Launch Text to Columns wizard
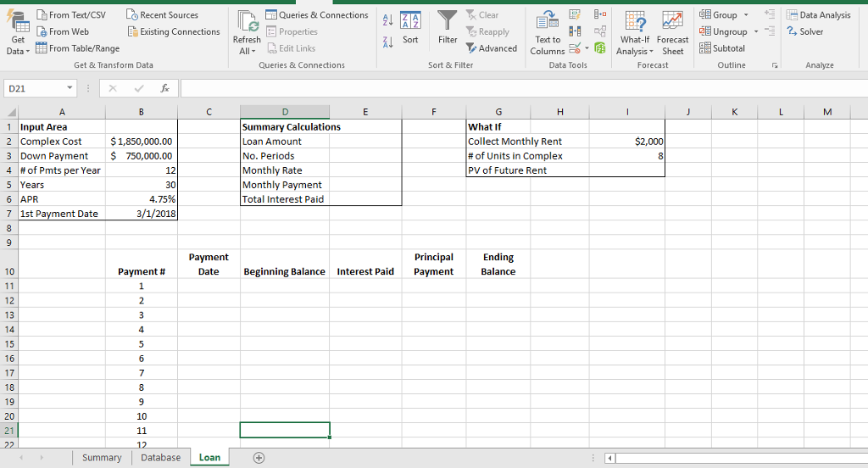 (547, 33)
